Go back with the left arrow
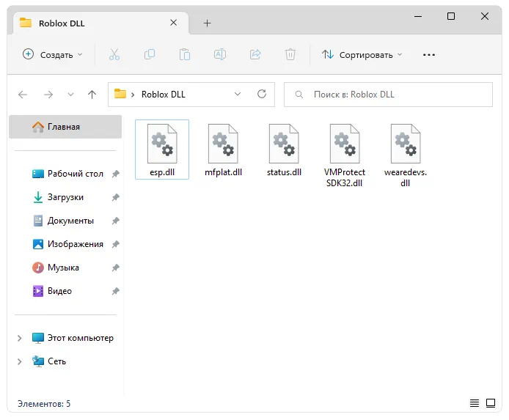Viewport: 509px width, 420px height. 23,95
